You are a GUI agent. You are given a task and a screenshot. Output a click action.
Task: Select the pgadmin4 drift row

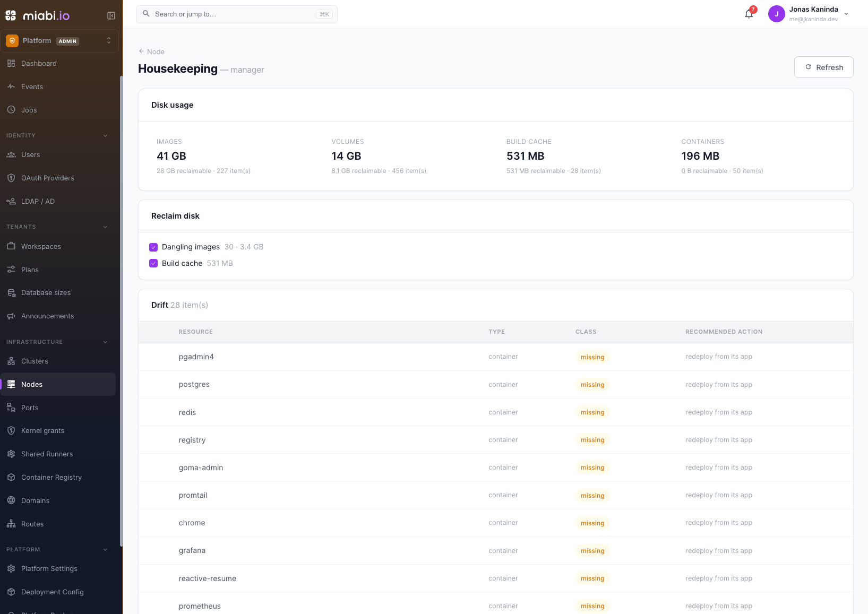496,357
